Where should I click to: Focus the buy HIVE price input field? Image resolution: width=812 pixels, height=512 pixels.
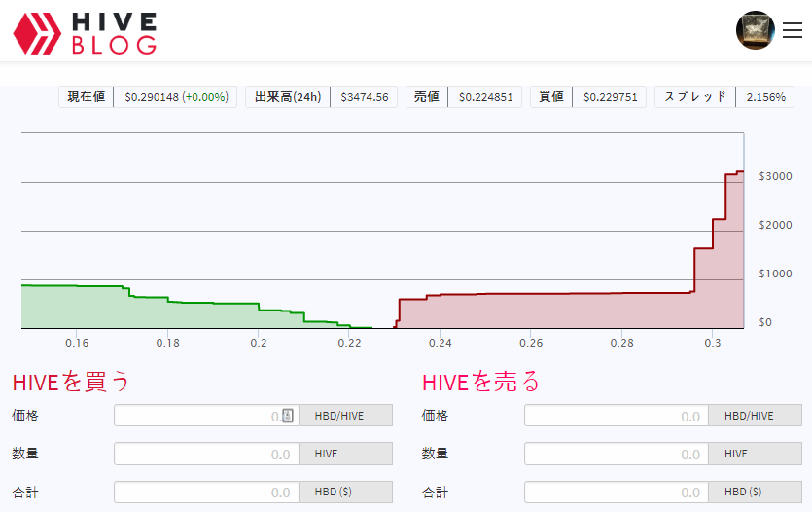coord(206,416)
